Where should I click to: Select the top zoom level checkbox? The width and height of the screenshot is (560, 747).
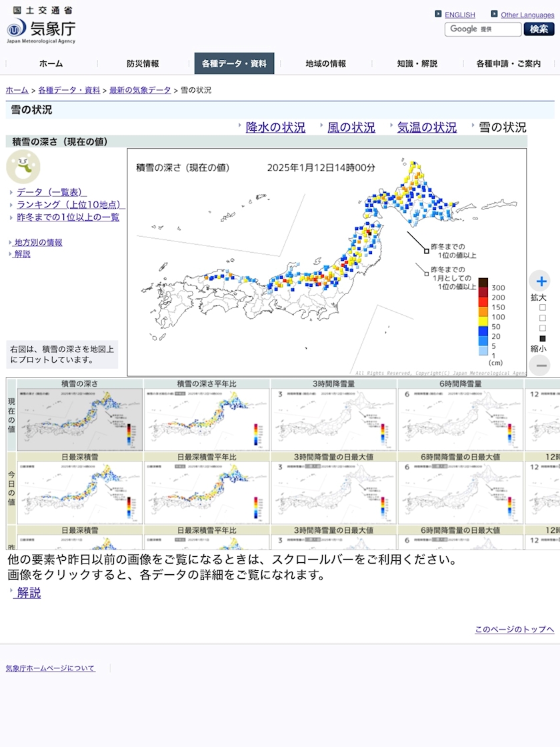(543, 307)
